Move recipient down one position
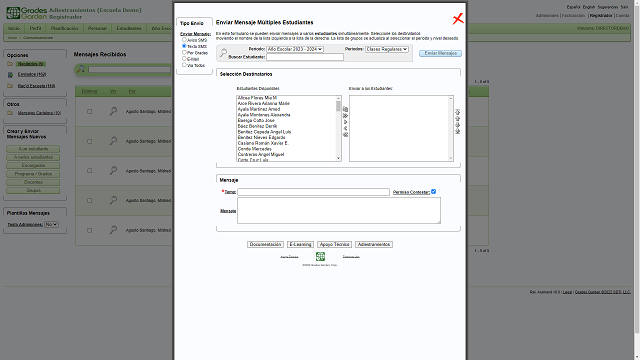 tap(458, 125)
